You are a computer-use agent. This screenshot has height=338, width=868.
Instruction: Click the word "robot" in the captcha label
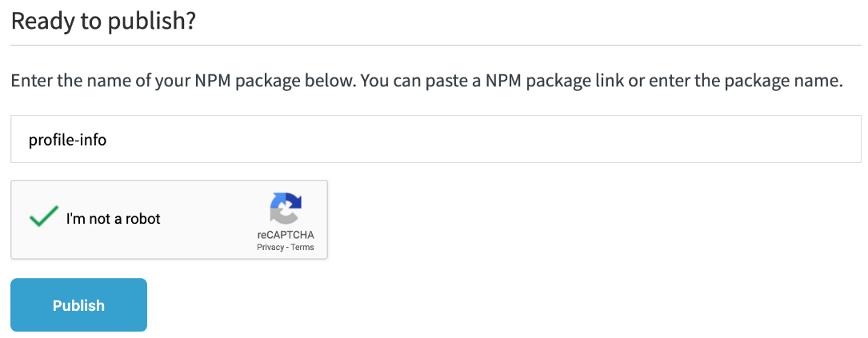tap(141, 219)
